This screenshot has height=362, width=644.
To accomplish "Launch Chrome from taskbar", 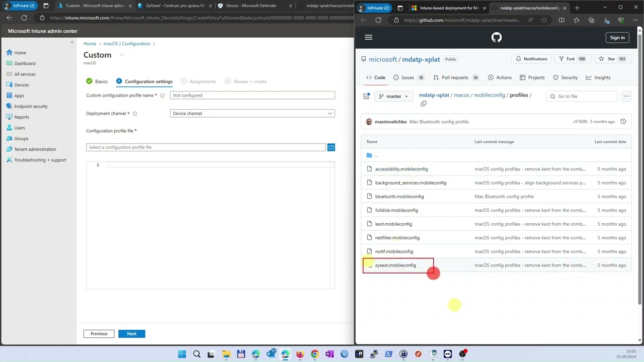I will tap(314, 354).
